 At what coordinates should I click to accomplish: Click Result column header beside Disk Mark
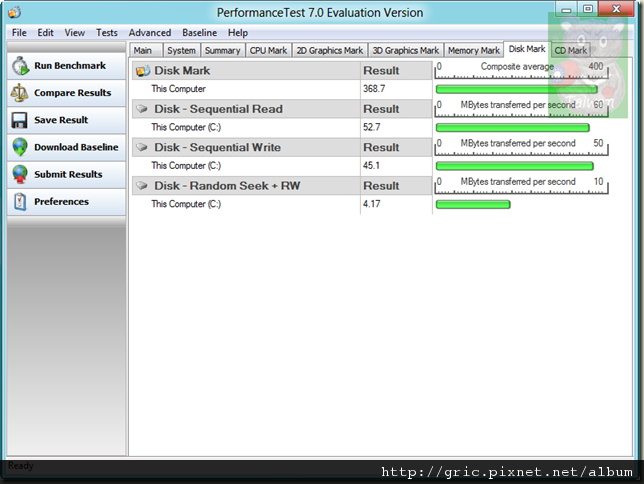point(381,71)
